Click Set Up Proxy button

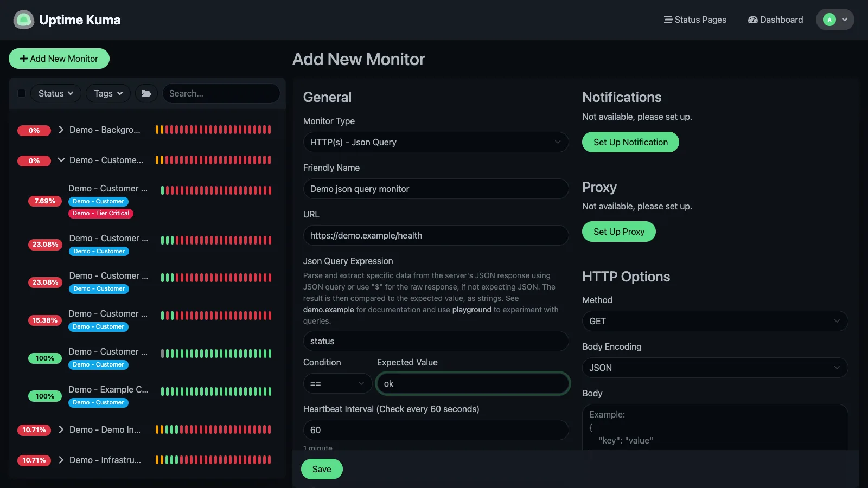(x=619, y=232)
